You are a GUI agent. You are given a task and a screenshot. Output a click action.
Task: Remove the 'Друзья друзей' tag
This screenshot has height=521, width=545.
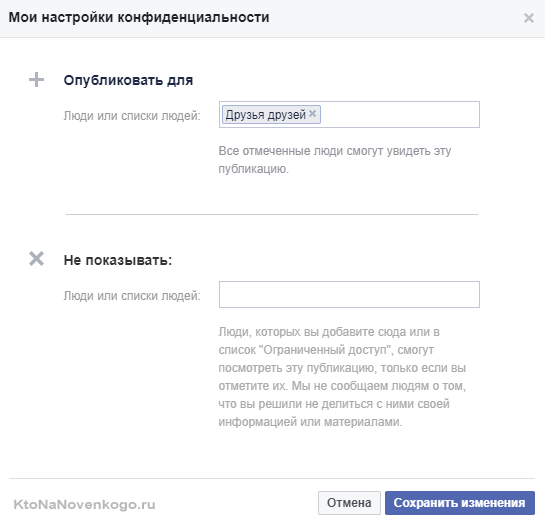click(312, 114)
